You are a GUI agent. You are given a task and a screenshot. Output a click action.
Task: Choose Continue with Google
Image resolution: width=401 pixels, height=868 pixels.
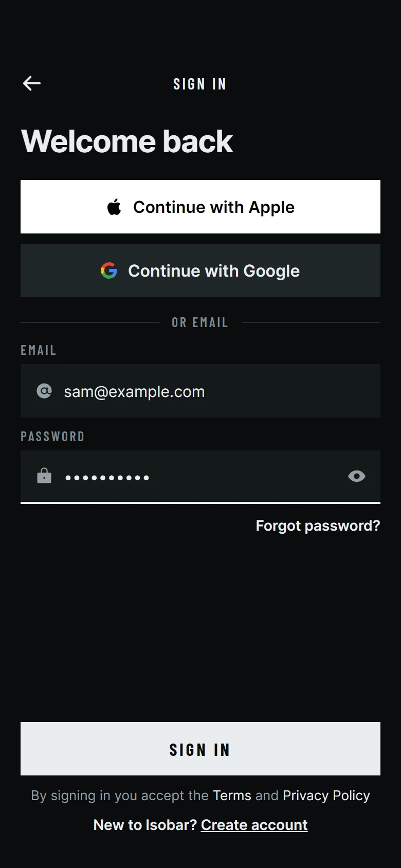tap(200, 270)
